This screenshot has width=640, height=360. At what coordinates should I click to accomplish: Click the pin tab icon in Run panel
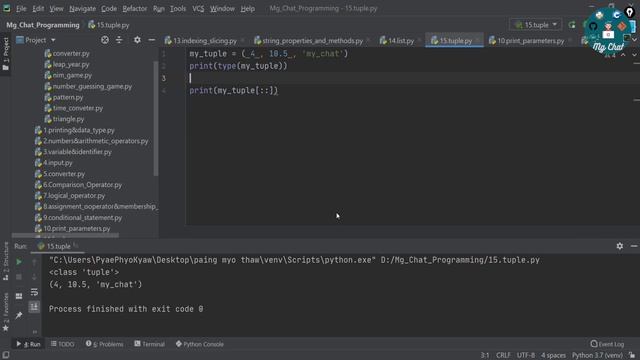(x=19, y=315)
